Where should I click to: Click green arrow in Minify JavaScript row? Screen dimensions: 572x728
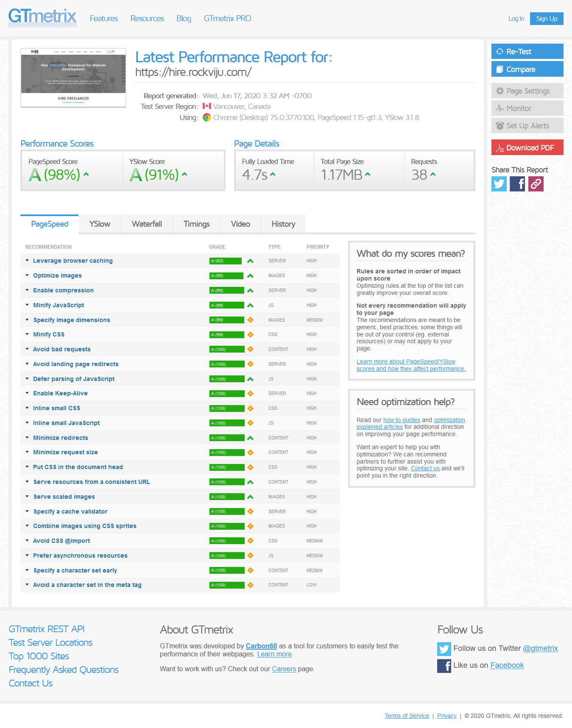pos(250,306)
